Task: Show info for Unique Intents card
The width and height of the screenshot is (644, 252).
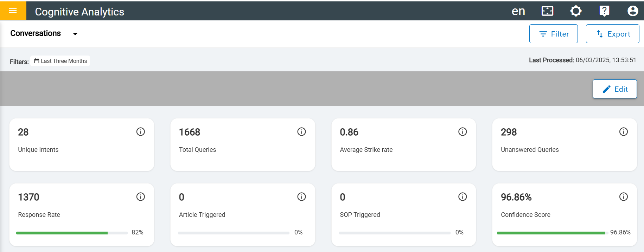Action: [x=141, y=132]
